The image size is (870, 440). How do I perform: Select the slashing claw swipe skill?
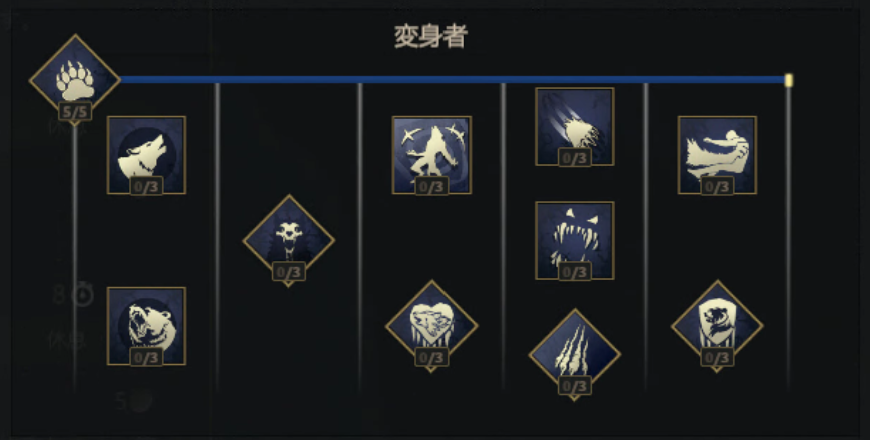(x=574, y=127)
